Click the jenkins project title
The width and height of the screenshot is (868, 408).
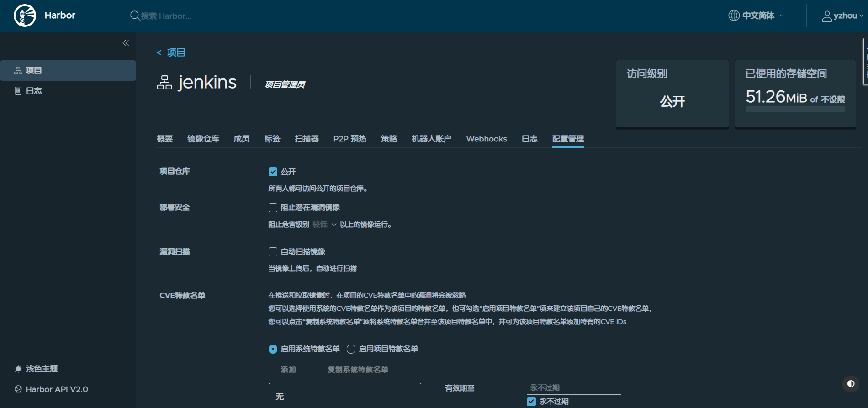pos(207,83)
